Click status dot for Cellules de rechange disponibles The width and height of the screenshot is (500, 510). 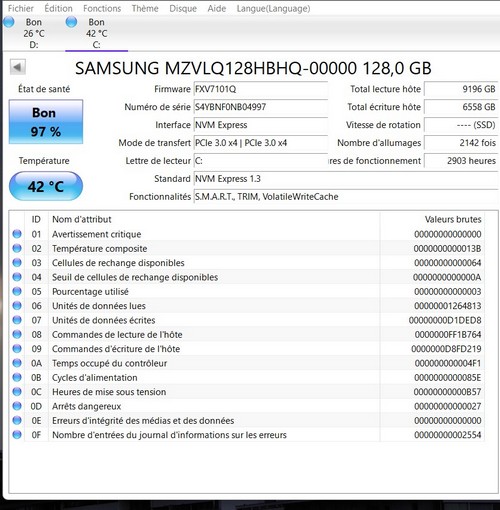[17, 263]
